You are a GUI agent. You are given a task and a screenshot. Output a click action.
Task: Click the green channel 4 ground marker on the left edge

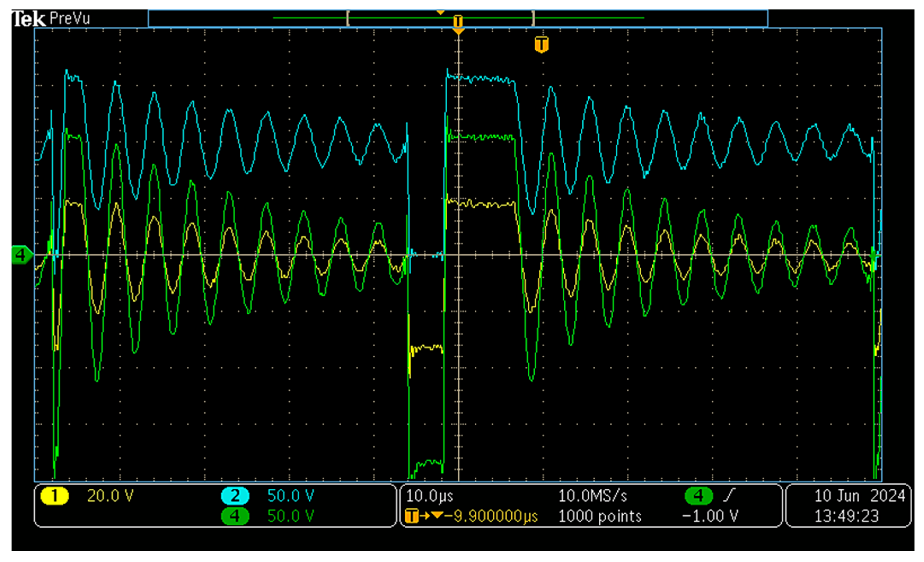(21, 255)
